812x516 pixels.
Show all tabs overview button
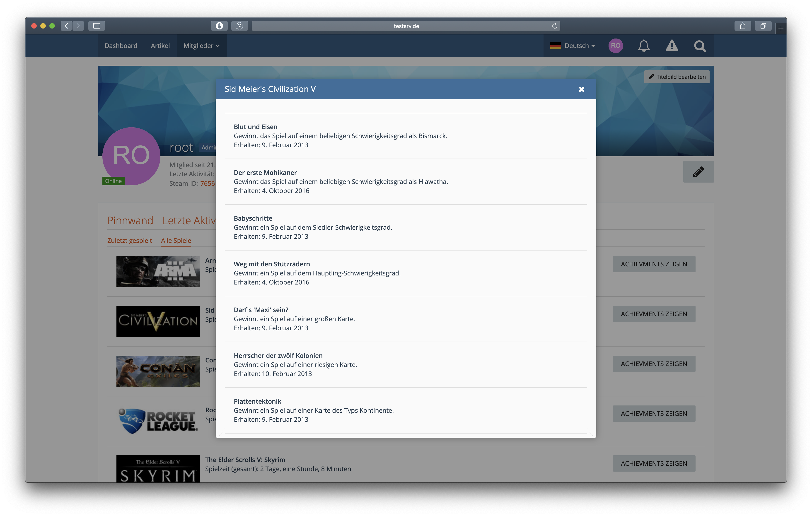point(763,26)
